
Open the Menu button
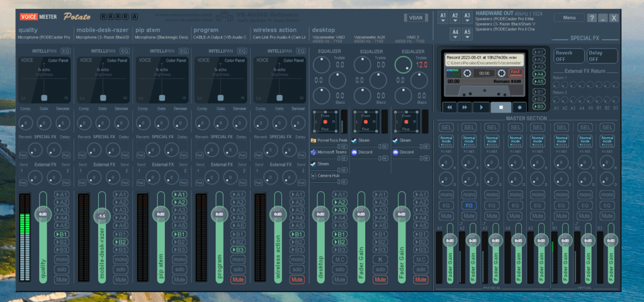(569, 18)
